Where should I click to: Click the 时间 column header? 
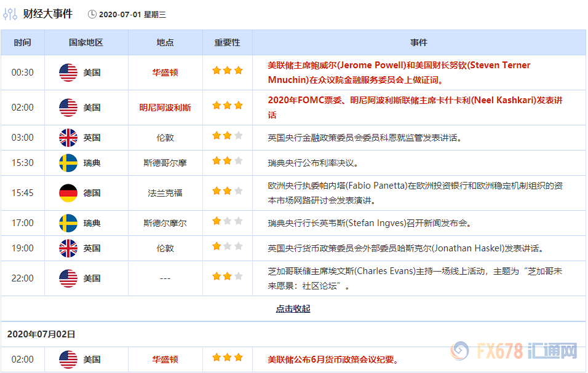23,42
